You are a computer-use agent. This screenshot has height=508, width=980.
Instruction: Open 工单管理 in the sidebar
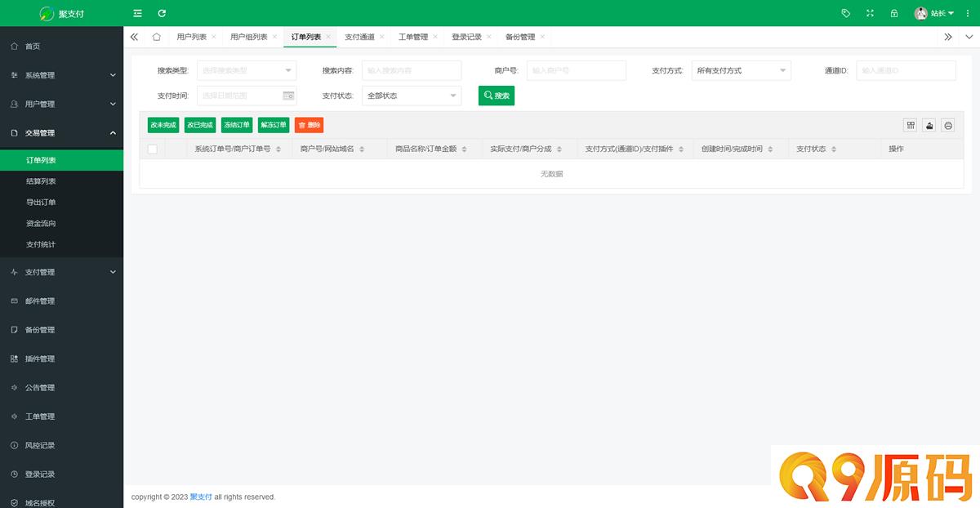61,417
